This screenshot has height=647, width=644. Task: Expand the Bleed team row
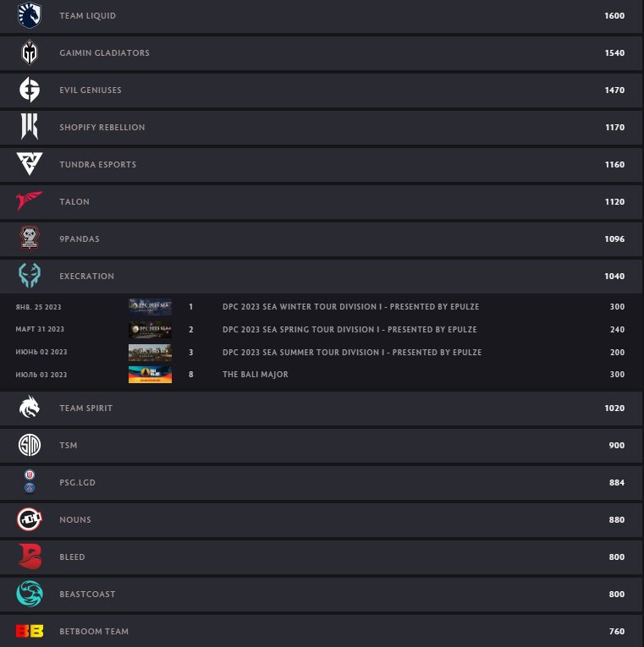click(322, 557)
